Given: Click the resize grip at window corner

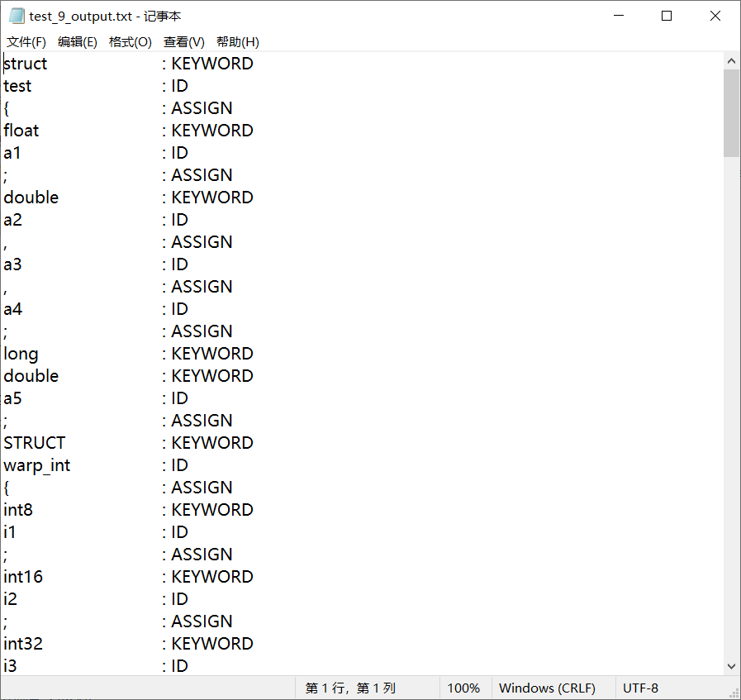Looking at the screenshot, I should pos(734,693).
